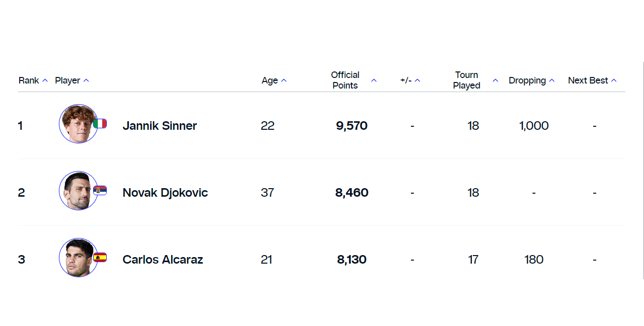Click the Serbian flag beside Djokovic
The height and width of the screenshot is (326, 644).
click(x=100, y=190)
